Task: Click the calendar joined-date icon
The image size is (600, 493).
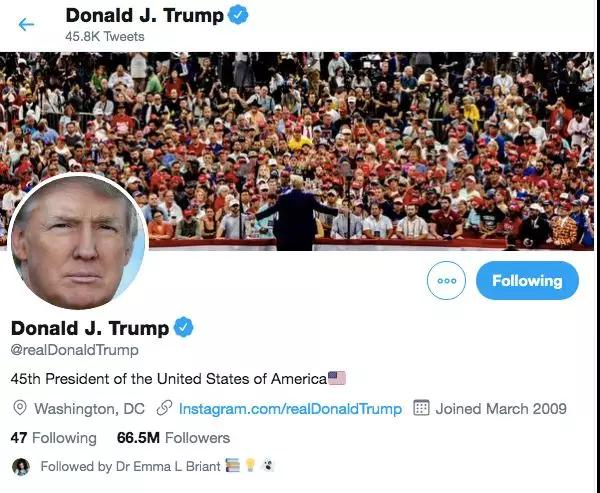Action: click(x=421, y=408)
